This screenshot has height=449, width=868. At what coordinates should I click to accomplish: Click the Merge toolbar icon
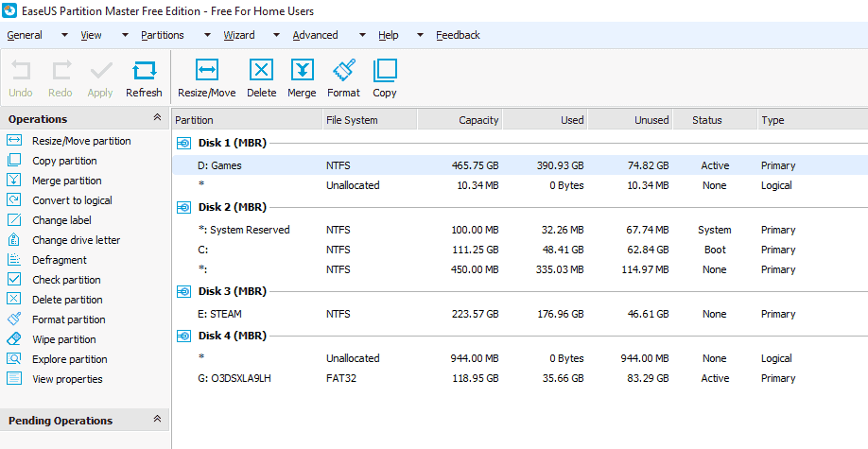click(303, 70)
